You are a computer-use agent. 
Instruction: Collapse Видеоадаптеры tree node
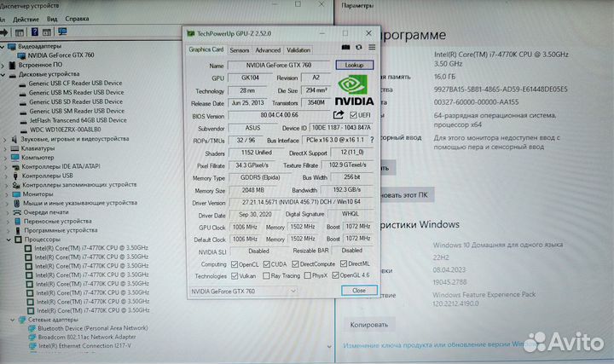click(3, 47)
